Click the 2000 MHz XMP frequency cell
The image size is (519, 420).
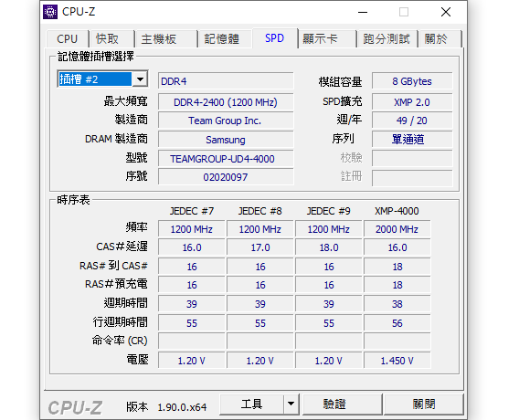coord(397,229)
